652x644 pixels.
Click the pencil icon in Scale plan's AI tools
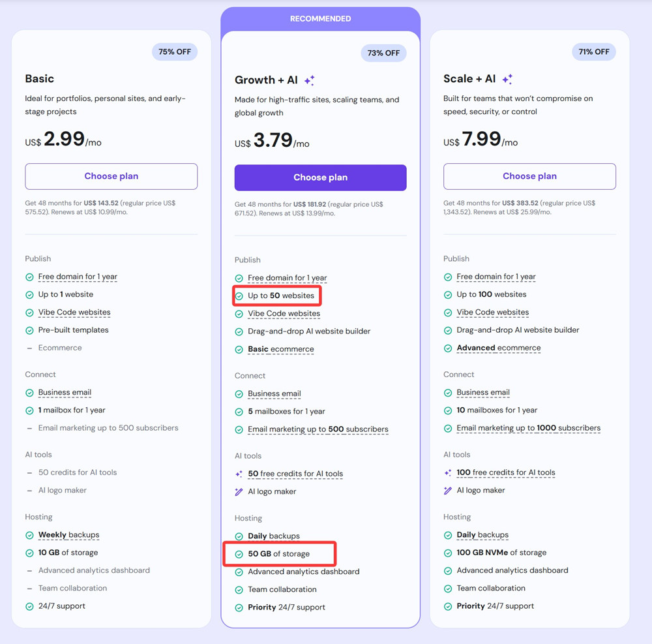[x=448, y=490]
